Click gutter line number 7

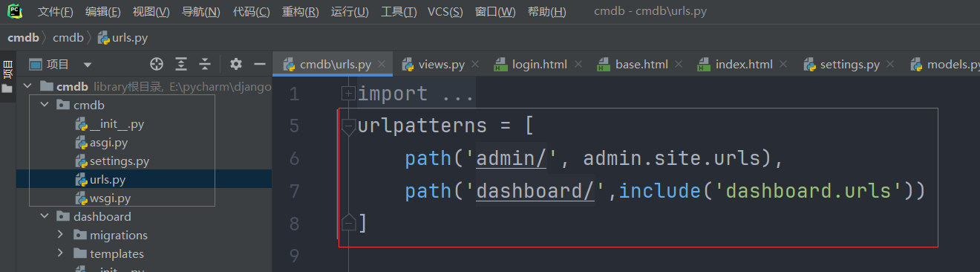coord(294,191)
